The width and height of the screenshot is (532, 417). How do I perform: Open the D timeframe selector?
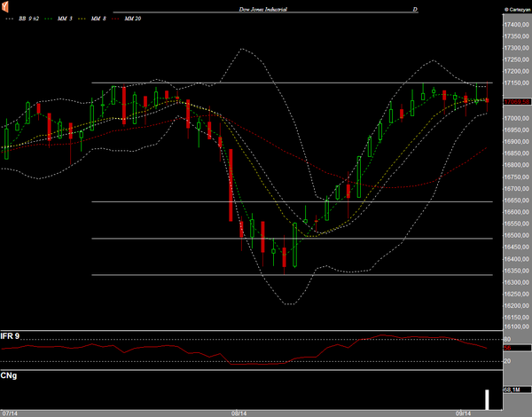point(415,8)
